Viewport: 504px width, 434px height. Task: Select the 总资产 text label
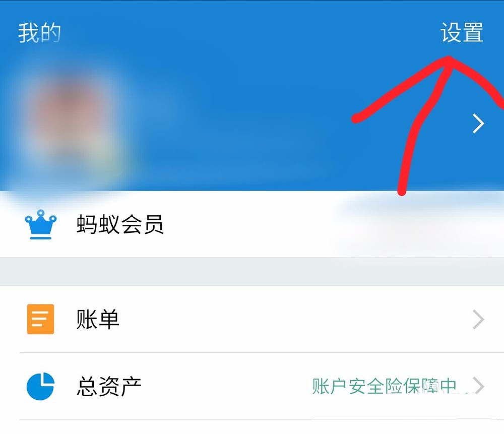tap(109, 386)
